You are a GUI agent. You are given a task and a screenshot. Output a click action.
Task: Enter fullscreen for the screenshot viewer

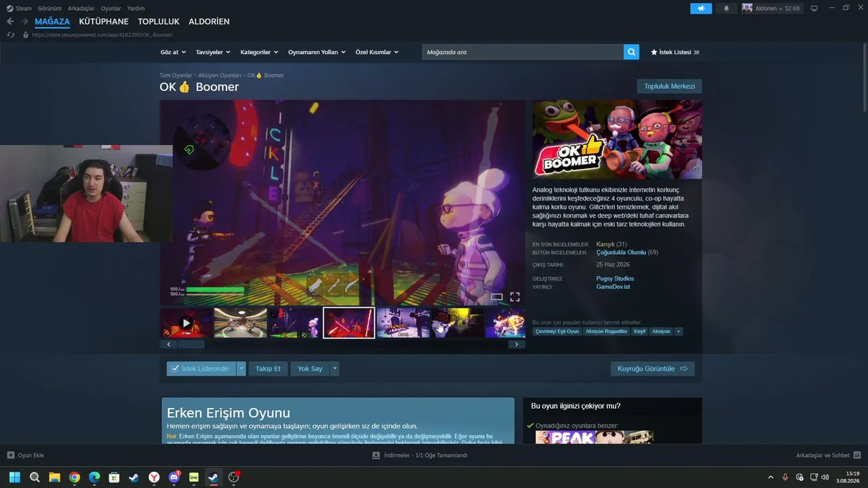515,297
